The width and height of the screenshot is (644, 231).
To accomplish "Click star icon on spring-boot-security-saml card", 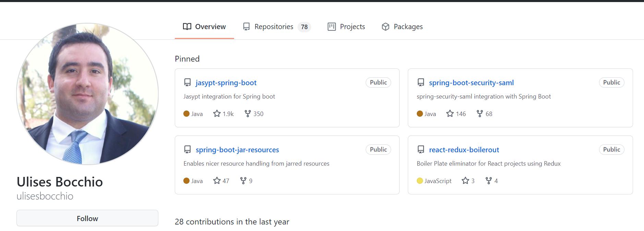I will pyautogui.click(x=450, y=114).
